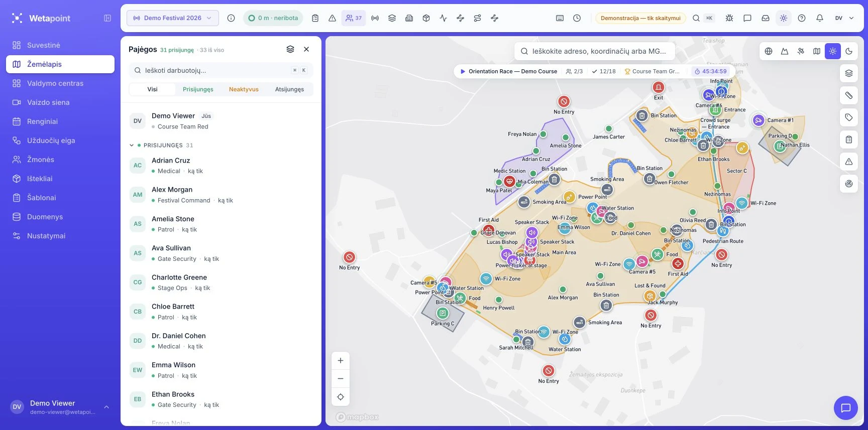Open the keyboard shortcuts icon
This screenshot has height=430, width=868.
pyautogui.click(x=560, y=18)
